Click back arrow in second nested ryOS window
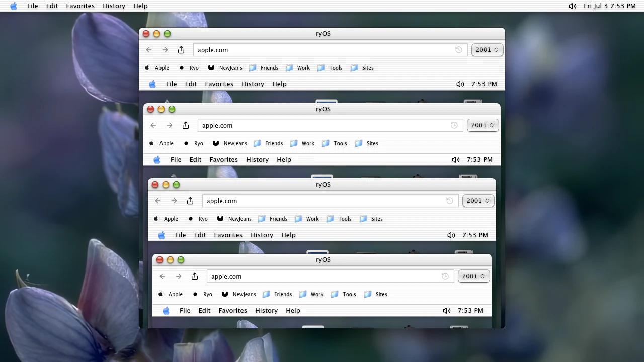The height and width of the screenshot is (362, 644). 153,125
